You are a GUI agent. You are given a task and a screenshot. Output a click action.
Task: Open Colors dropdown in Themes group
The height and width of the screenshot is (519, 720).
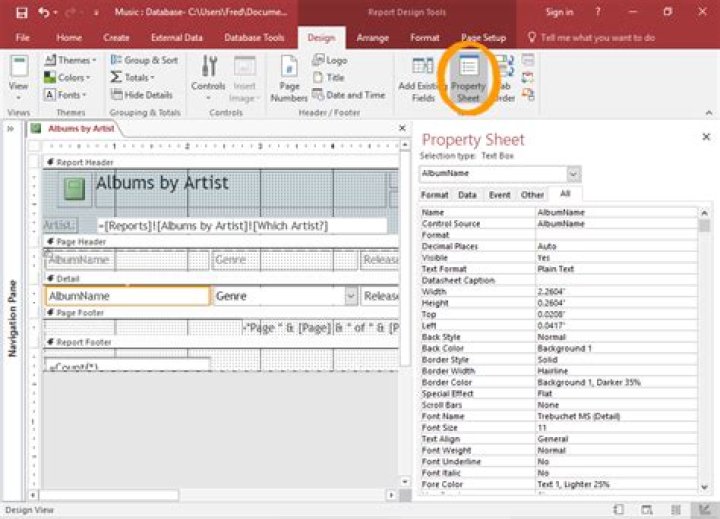point(70,78)
